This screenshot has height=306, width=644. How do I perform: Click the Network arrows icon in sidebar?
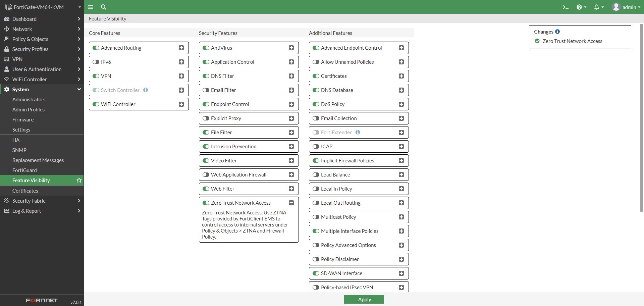pyautogui.click(x=7, y=29)
